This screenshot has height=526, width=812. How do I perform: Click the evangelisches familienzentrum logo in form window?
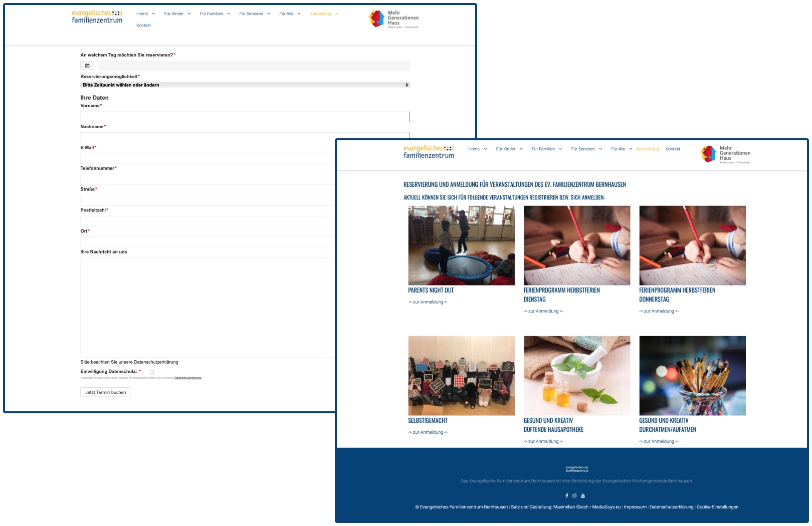pyautogui.click(x=97, y=17)
